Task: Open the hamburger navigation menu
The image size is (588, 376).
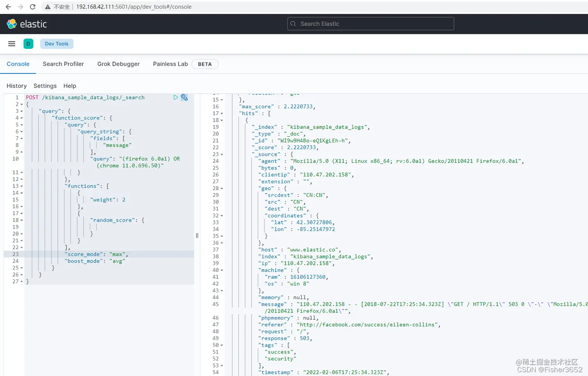Action: click(12, 44)
